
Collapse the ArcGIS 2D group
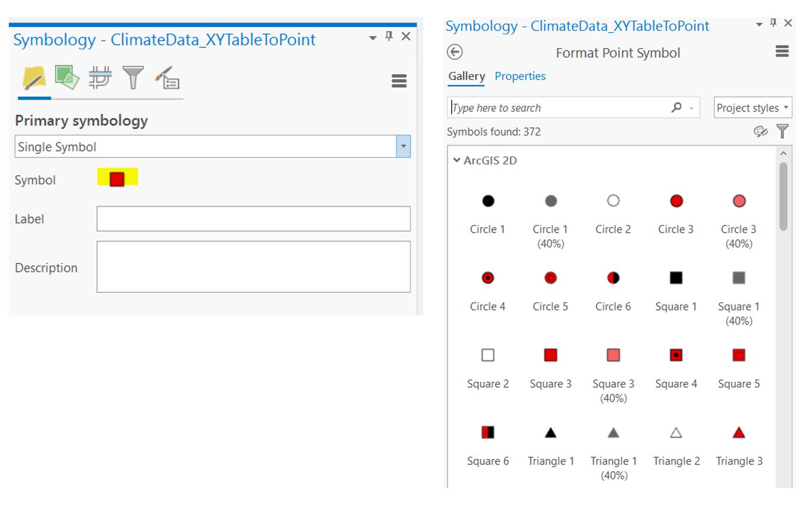(x=457, y=160)
